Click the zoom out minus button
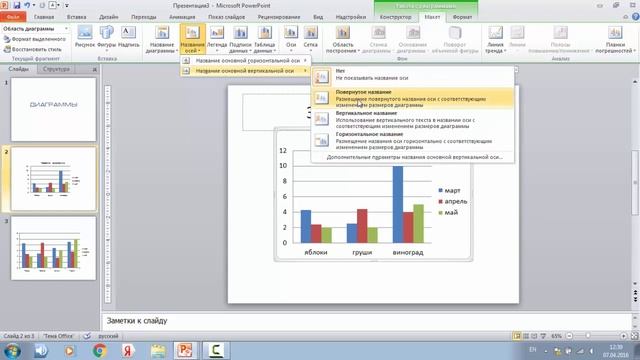The width and height of the screenshot is (640, 360). tap(569, 336)
